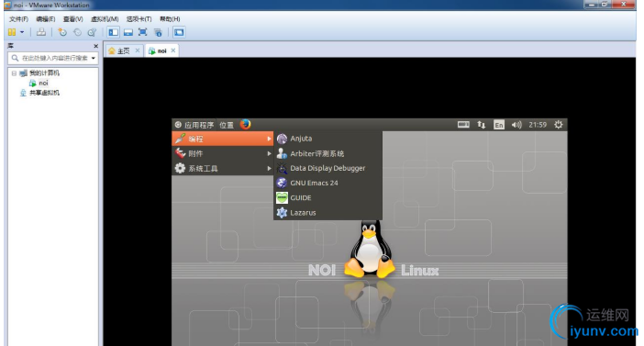Image resolution: width=644 pixels, height=346 pixels.
Task: Expand the 附件 submenu
Action: pos(223,153)
